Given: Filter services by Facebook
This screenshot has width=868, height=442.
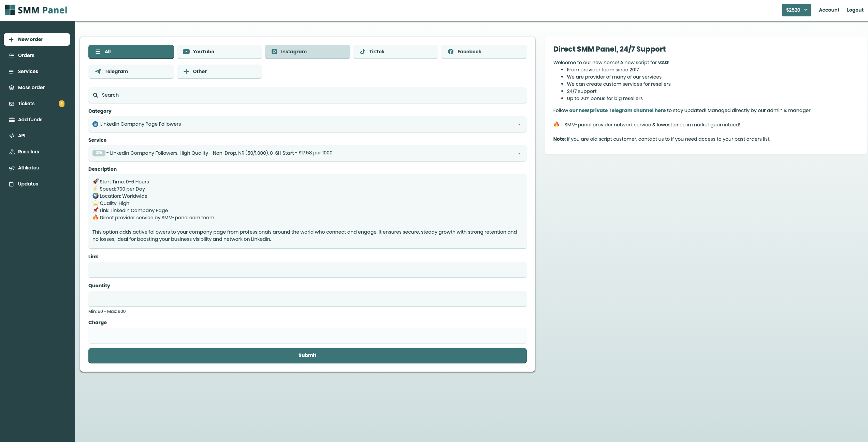Looking at the screenshot, I should tap(484, 52).
